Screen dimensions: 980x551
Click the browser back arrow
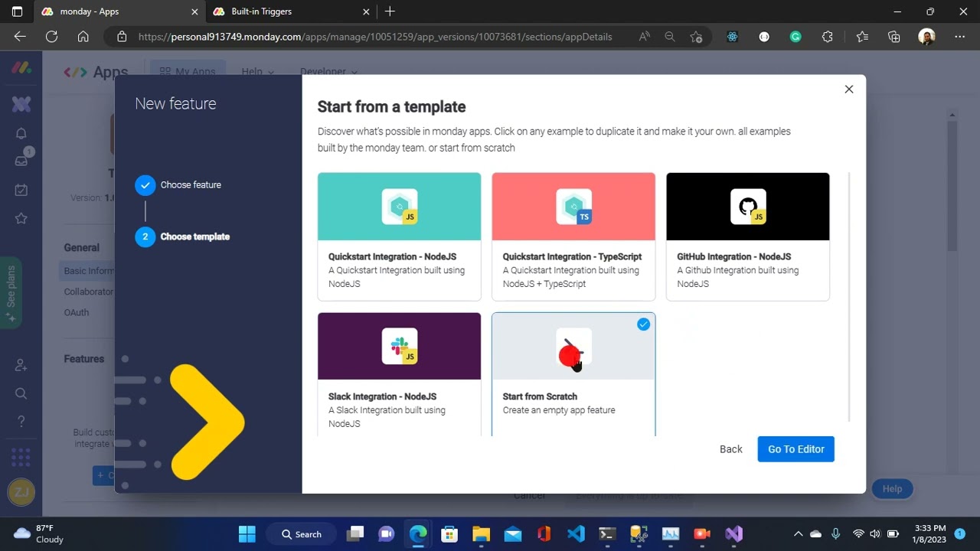(x=20, y=37)
